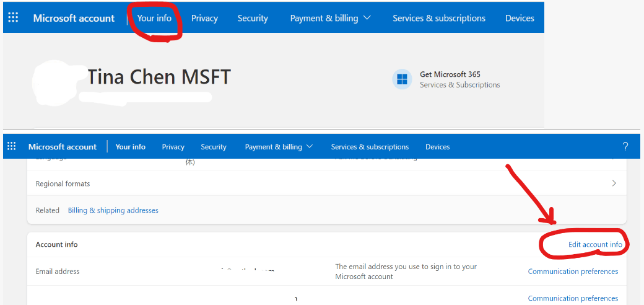Viewport: 644px width, 305px height.
Task: Select Security tab in lower header
Action: 214,147
